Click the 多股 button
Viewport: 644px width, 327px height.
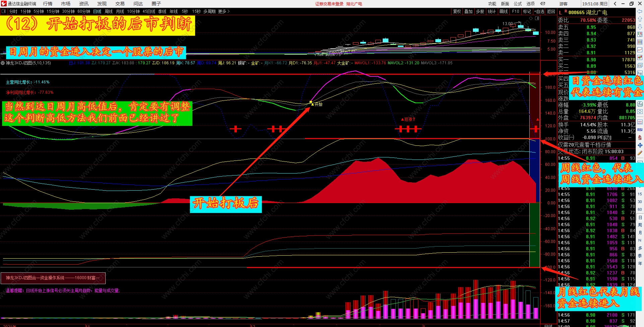pyautogui.click(x=480, y=11)
